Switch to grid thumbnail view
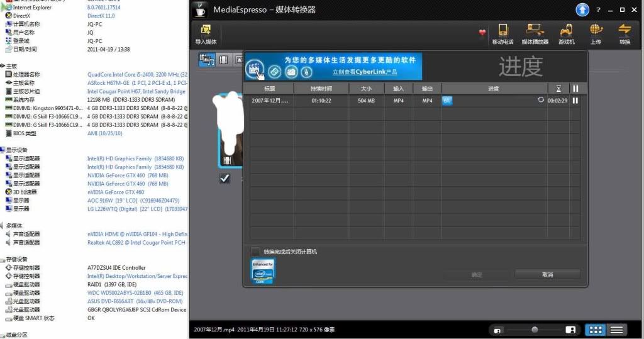 coord(595,330)
